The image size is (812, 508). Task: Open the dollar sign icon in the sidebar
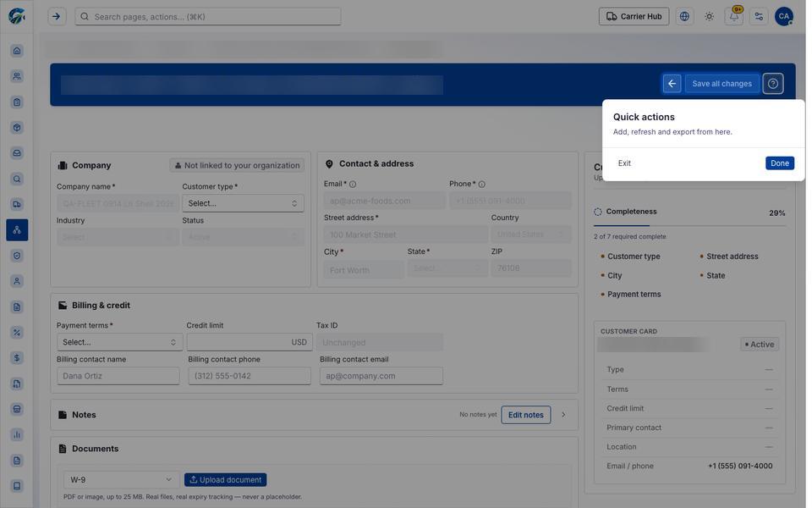point(17,357)
